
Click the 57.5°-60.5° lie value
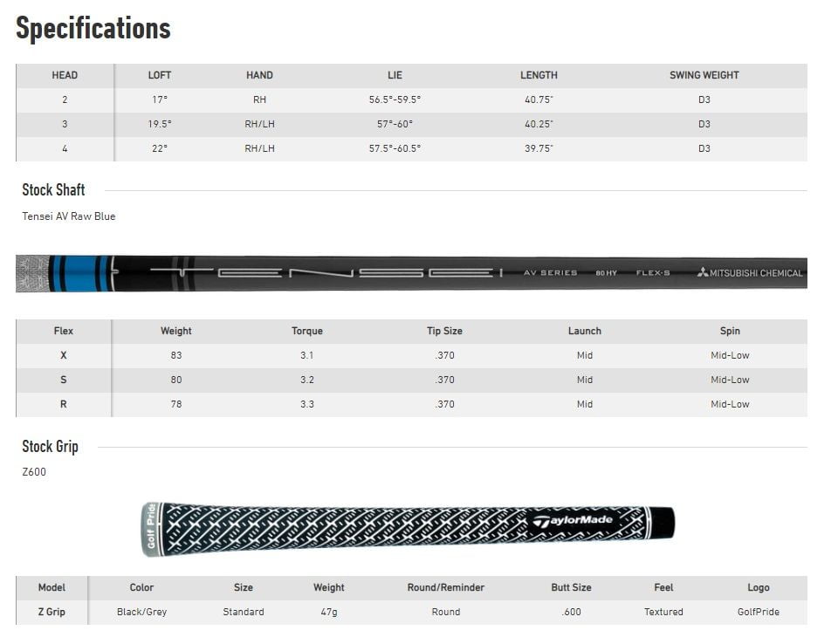point(395,148)
